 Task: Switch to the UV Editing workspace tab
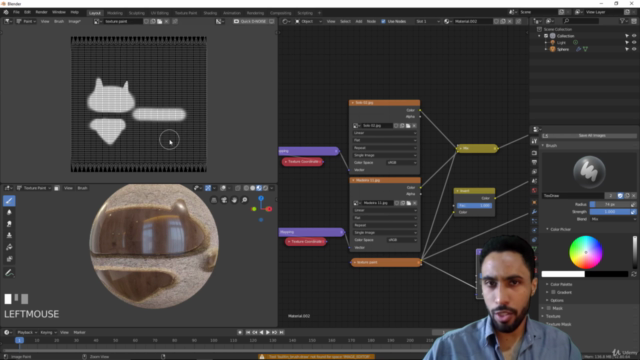[160, 13]
